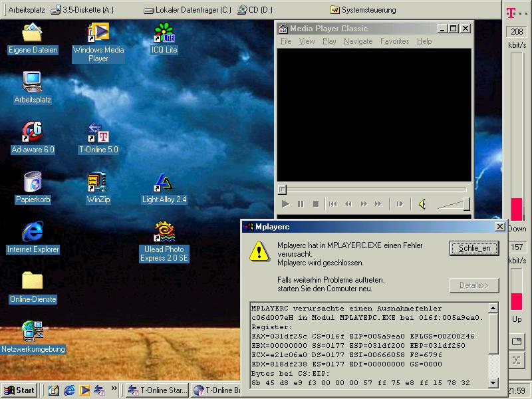
Task: Select the WinZip desktop shortcut
Action: (98, 188)
